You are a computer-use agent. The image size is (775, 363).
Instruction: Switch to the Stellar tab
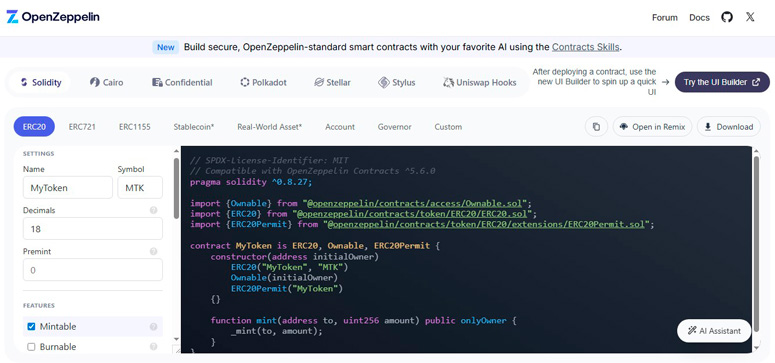point(332,83)
